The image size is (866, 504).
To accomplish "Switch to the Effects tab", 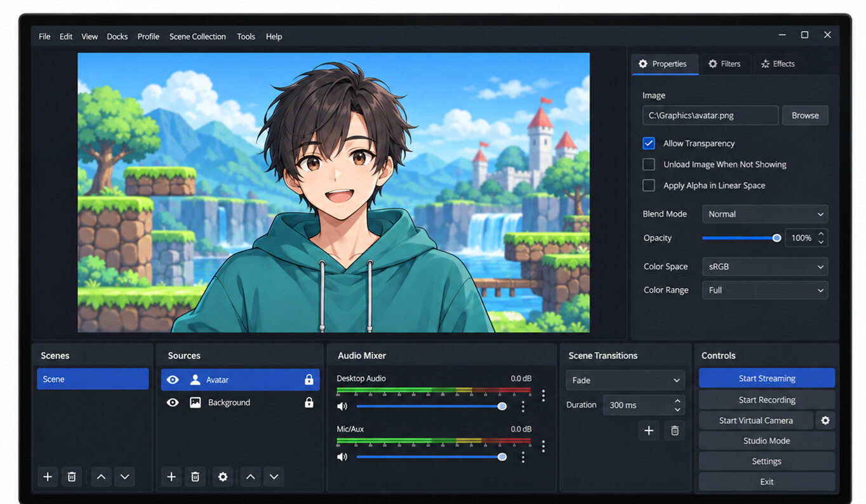I will pyautogui.click(x=778, y=63).
